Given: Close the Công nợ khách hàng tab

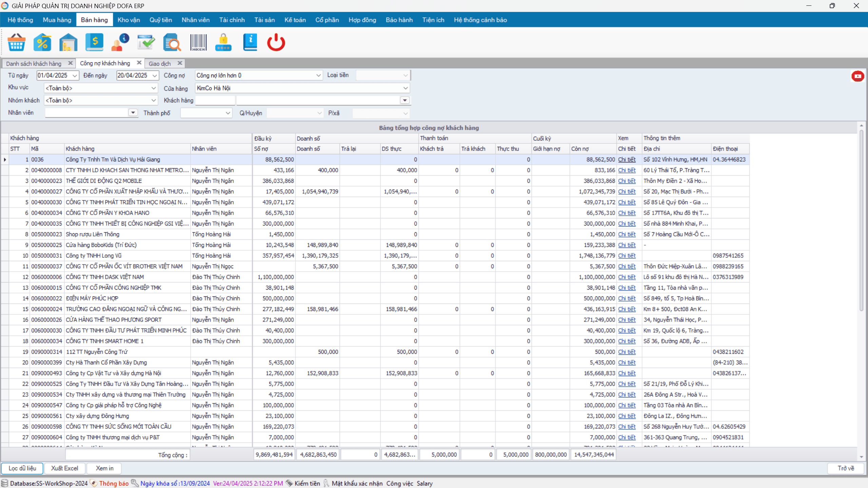Looking at the screenshot, I should [139, 63].
